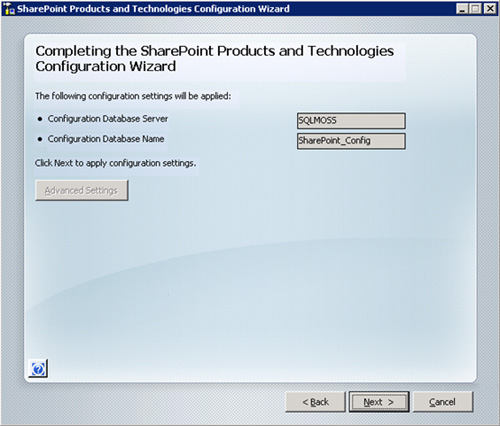Open the wizard help icon
Viewport: 500px width, 426px height.
point(38,369)
